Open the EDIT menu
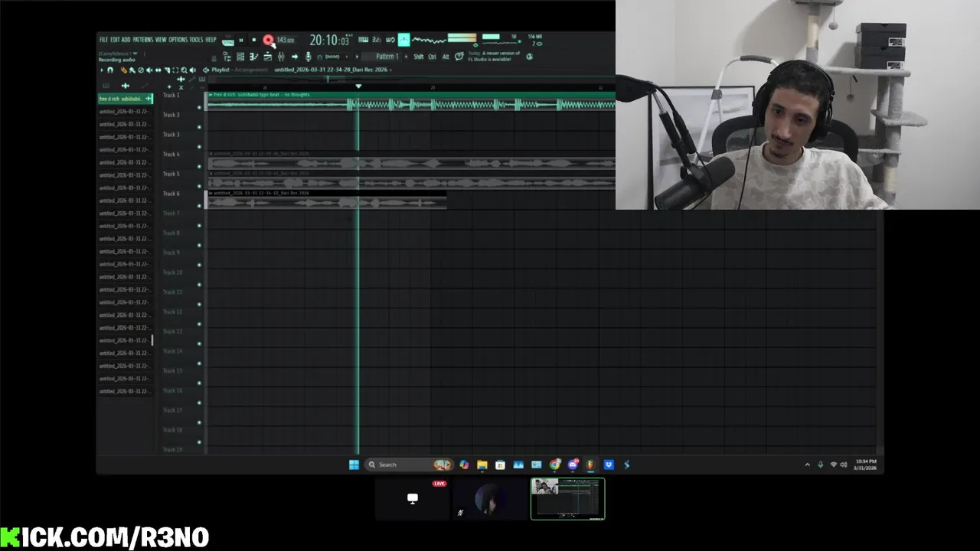Image resolution: width=980 pixels, height=551 pixels. pyautogui.click(x=115, y=40)
